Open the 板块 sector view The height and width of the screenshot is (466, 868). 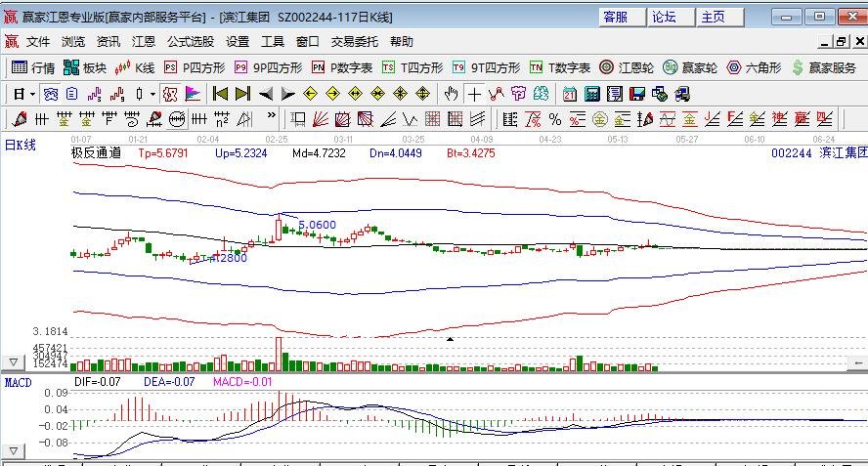tap(85, 67)
